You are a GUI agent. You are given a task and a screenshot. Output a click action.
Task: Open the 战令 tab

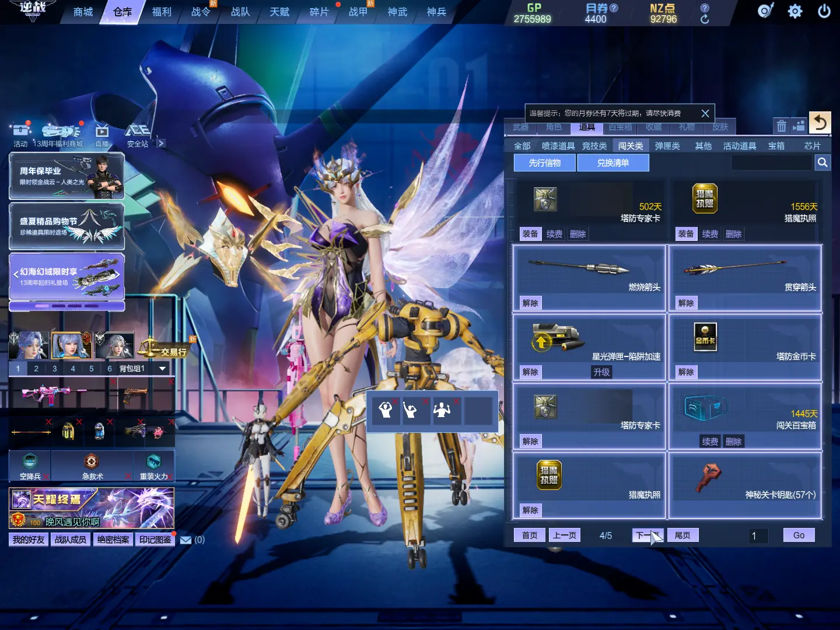click(x=201, y=12)
